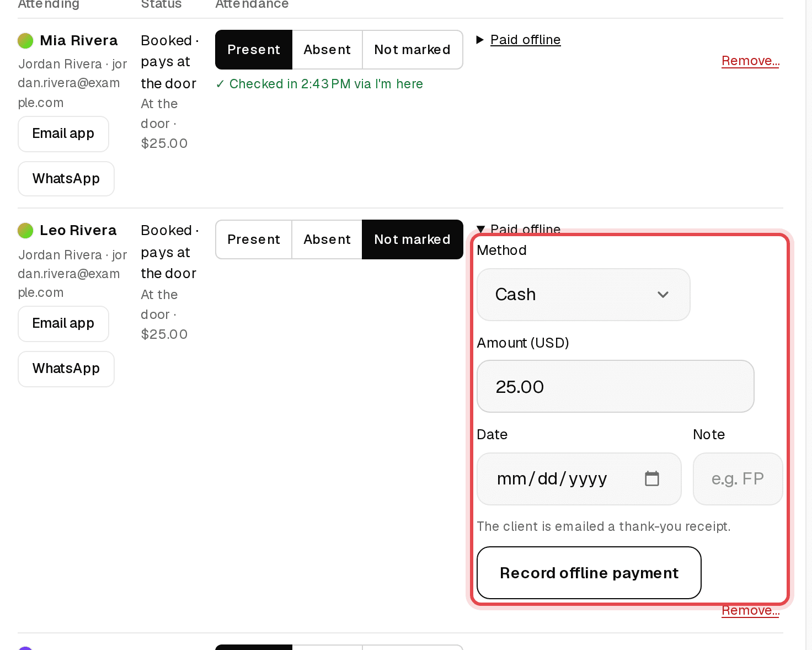The image size is (812, 650).
Task: Mark Leo Rivera as Absent
Action: pos(327,239)
